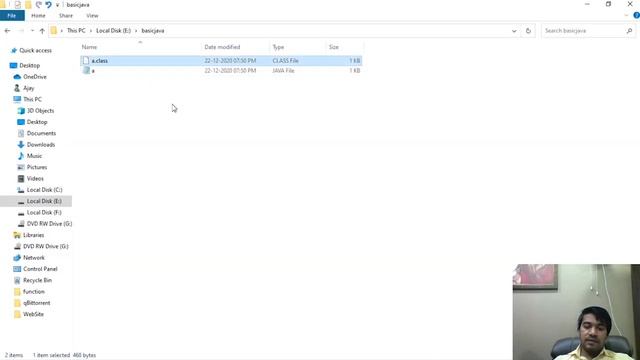640x360 pixels.
Task: Open the function folder in sidebar
Action: 34,292
